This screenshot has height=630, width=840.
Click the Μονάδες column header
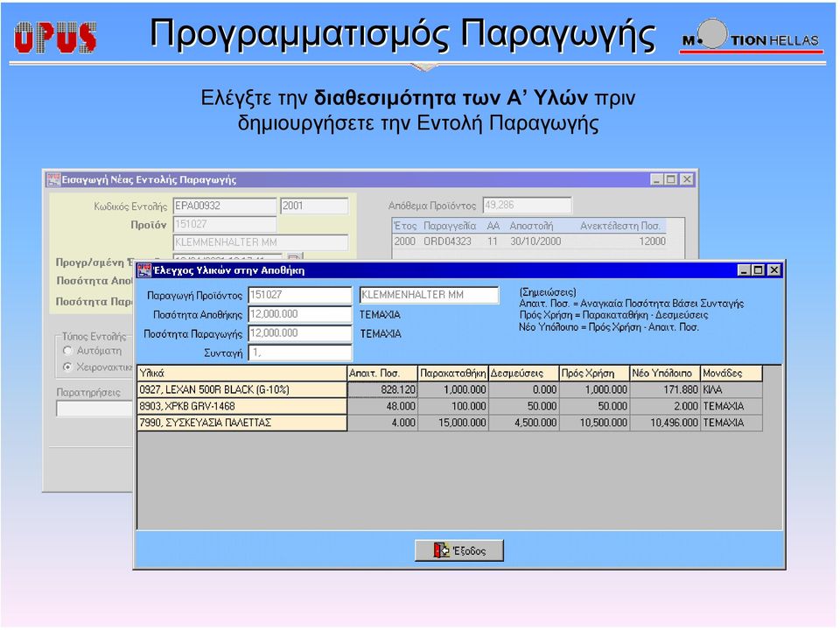coord(731,373)
